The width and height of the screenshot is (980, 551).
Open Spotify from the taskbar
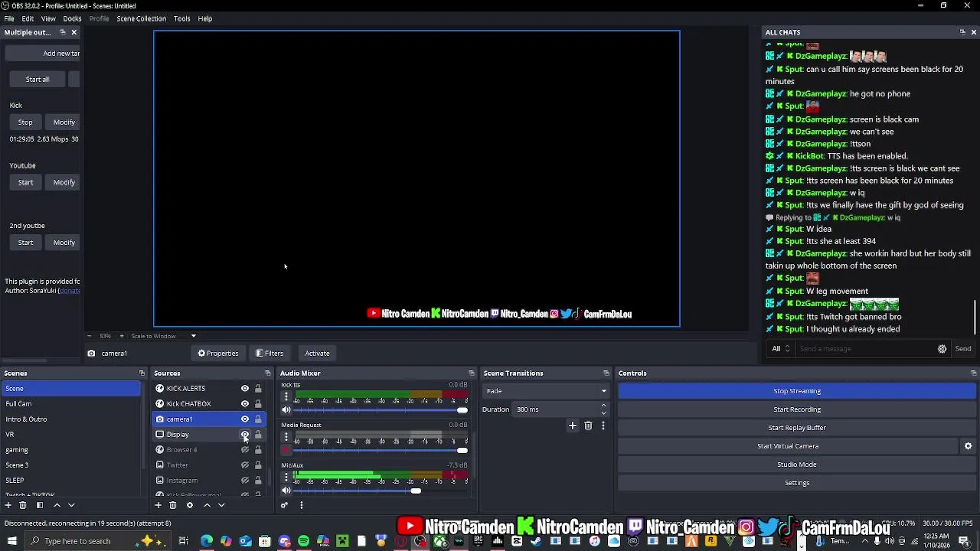tap(304, 541)
